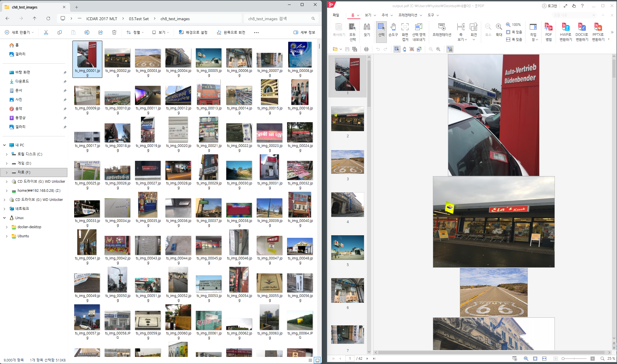Switch to large icons view in Explorer

[317, 360]
